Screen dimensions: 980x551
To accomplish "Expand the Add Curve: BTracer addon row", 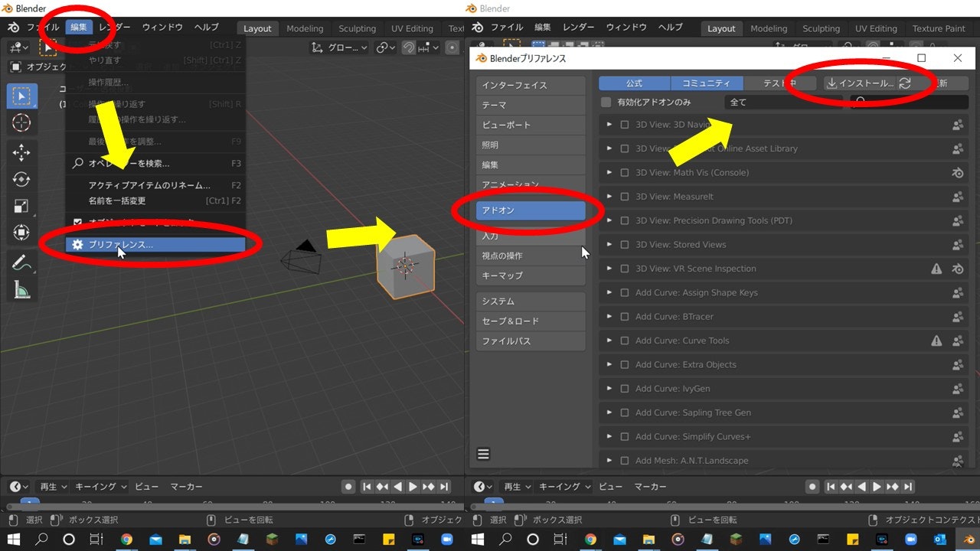I will [x=609, y=317].
